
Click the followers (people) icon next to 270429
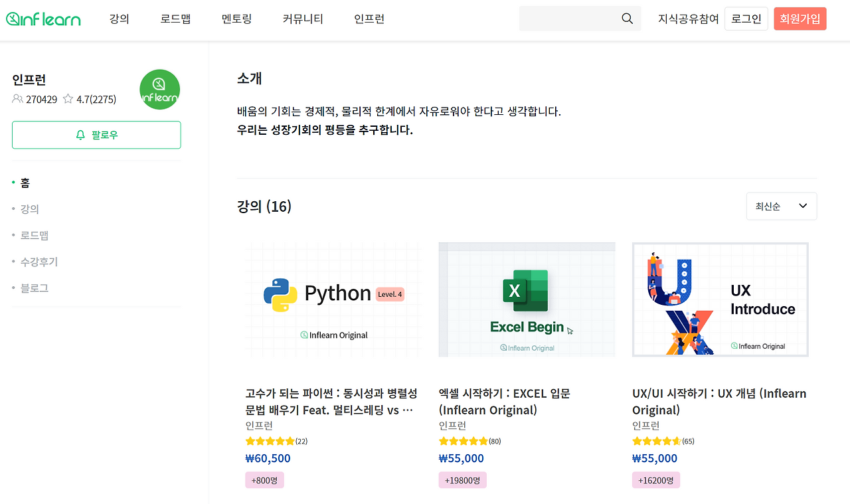(16, 98)
